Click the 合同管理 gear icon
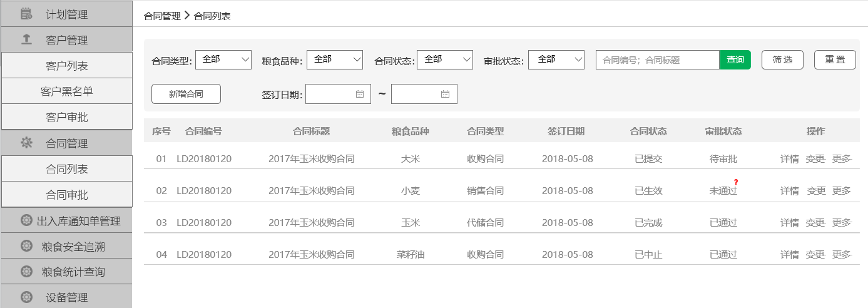Viewport: 868px width, 308px height. point(26,143)
